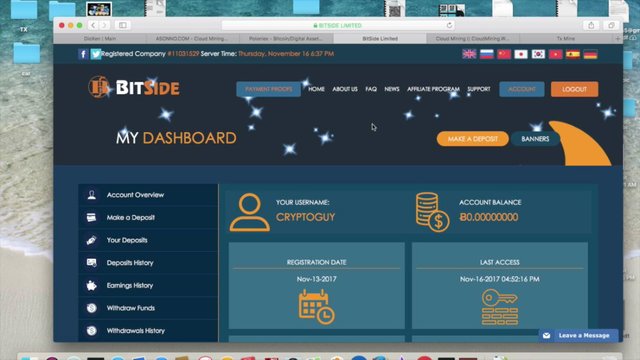640x360 pixels.
Task: Select Your Deposits in sidebar
Action: (x=148, y=240)
